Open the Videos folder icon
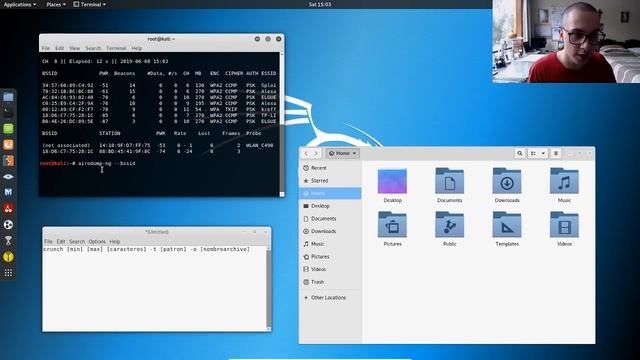The image size is (640, 360). click(x=564, y=225)
